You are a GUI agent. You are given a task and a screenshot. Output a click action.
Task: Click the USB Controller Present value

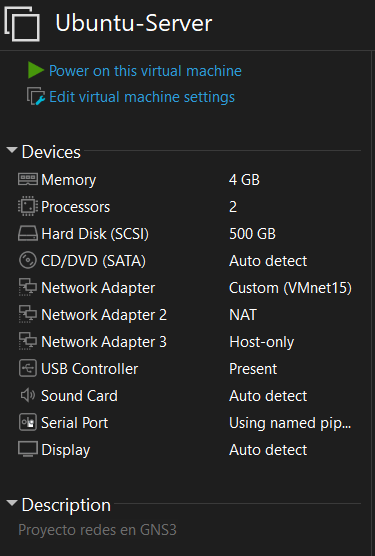[253, 369]
